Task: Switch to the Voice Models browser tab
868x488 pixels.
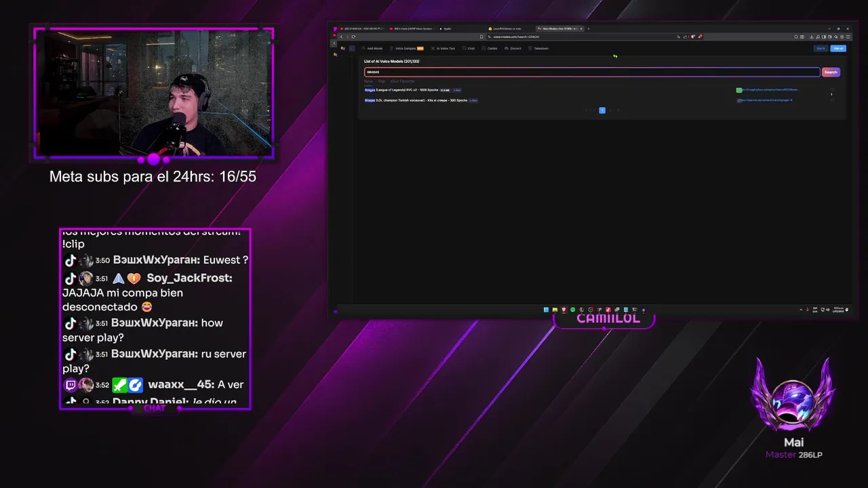Action: (559, 28)
